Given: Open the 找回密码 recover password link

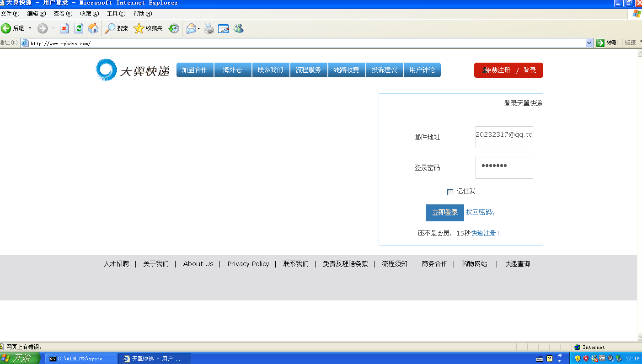Looking at the screenshot, I should (x=480, y=213).
